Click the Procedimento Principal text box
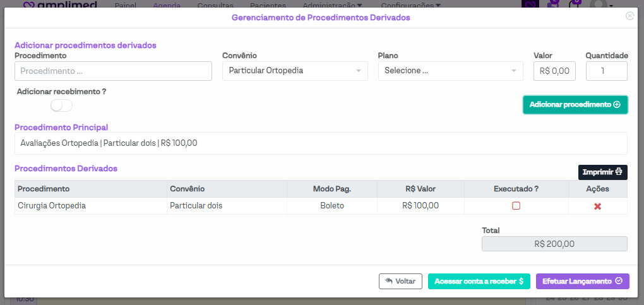The image size is (644, 305). (x=321, y=143)
